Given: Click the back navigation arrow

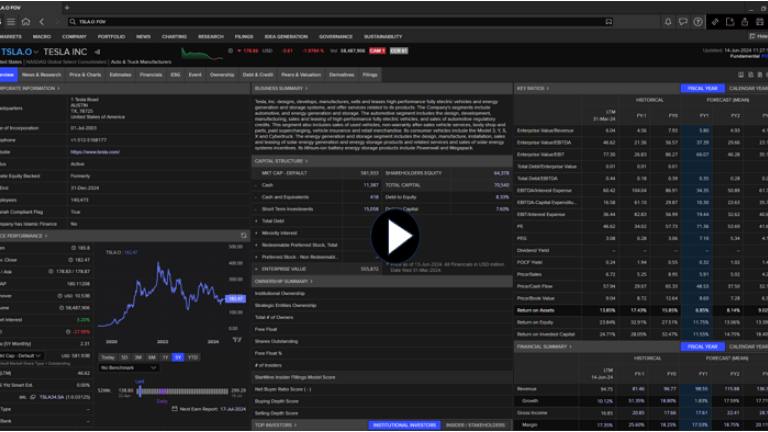Looking at the screenshot, I should [40, 21].
